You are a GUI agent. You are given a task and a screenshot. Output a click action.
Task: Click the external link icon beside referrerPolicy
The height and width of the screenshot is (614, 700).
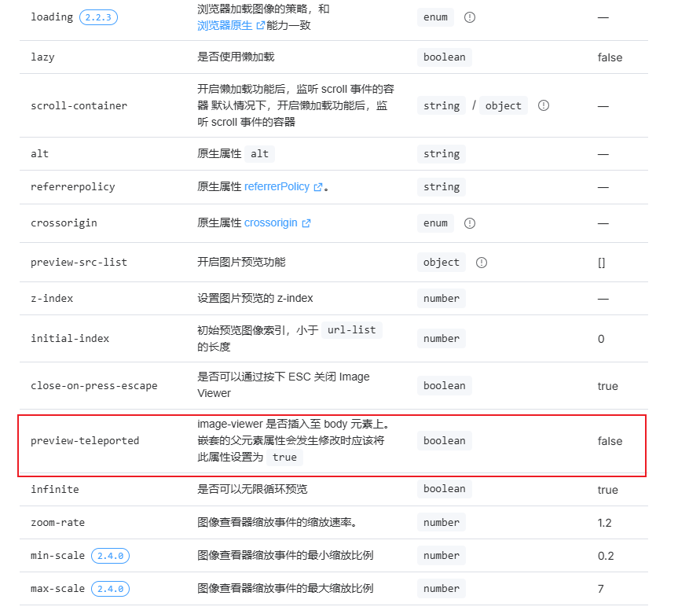pyautogui.click(x=317, y=186)
